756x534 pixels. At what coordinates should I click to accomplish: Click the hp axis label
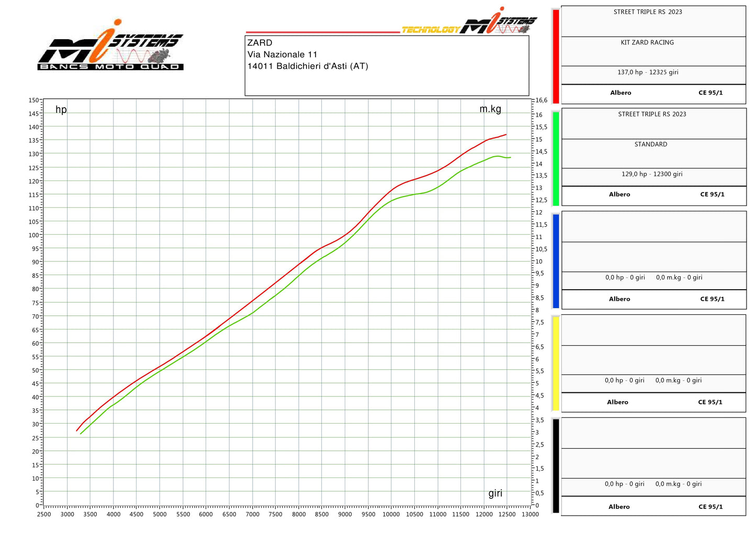click(60, 110)
